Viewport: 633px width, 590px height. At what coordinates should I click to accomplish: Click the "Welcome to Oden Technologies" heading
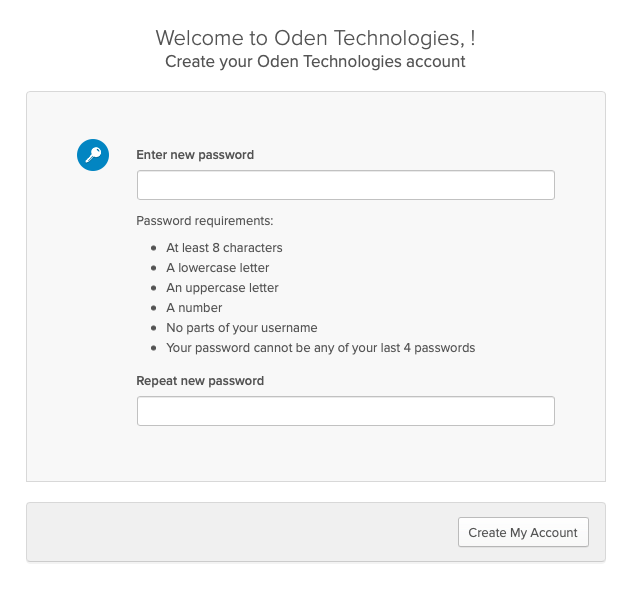315,38
